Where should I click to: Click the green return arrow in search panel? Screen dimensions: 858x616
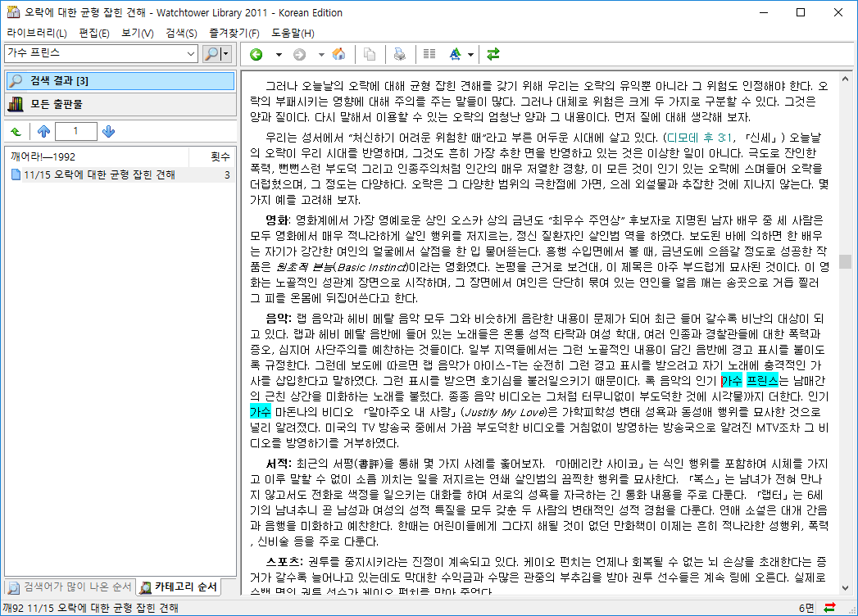(16, 132)
